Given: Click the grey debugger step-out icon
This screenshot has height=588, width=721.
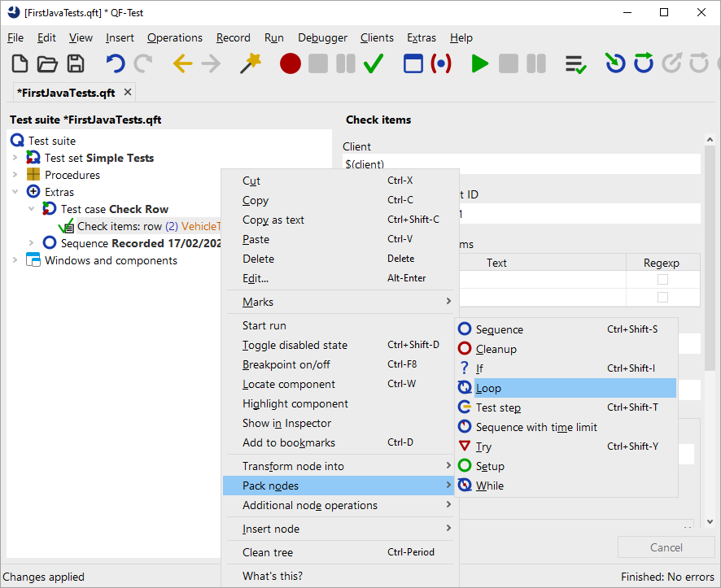Looking at the screenshot, I should [672, 63].
